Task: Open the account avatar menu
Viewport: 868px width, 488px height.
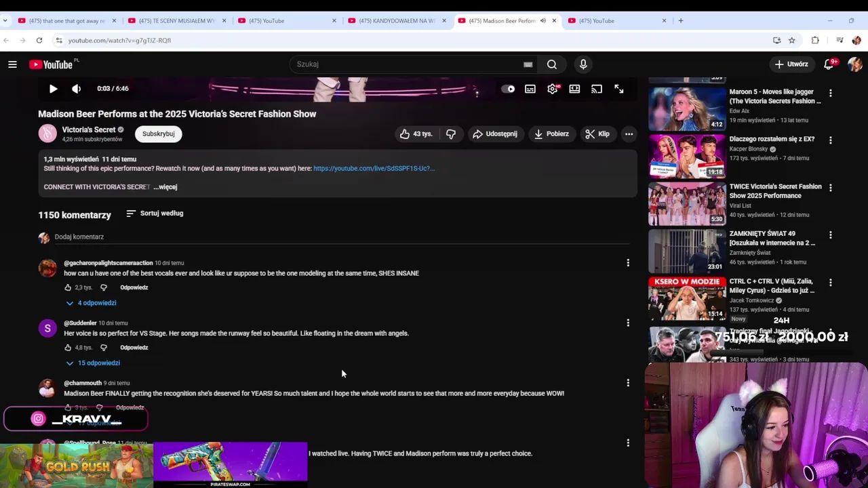Action: point(854,64)
